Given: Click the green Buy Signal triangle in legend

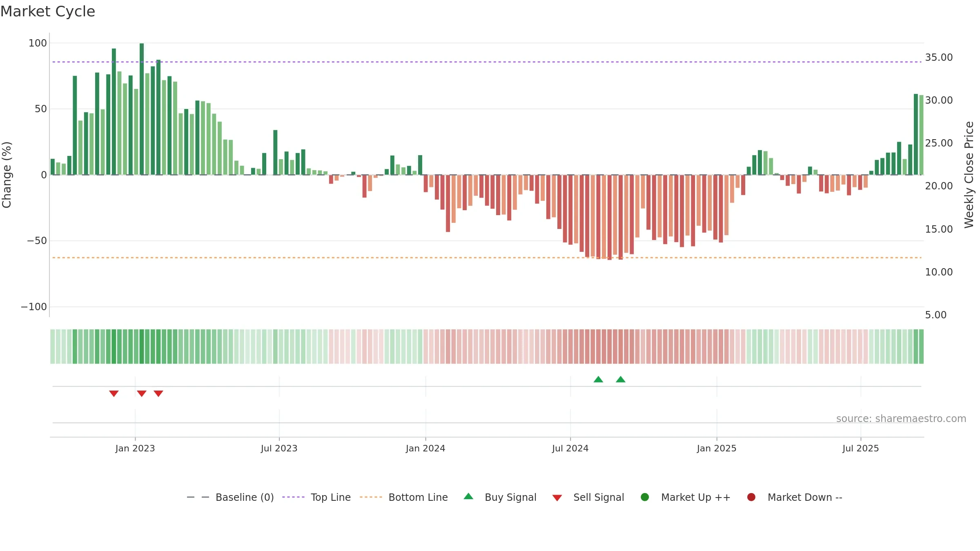Looking at the screenshot, I should coord(468,496).
